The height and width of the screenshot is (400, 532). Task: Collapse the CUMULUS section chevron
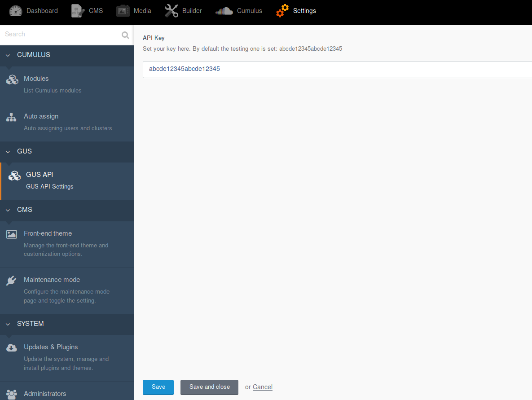[8, 55]
